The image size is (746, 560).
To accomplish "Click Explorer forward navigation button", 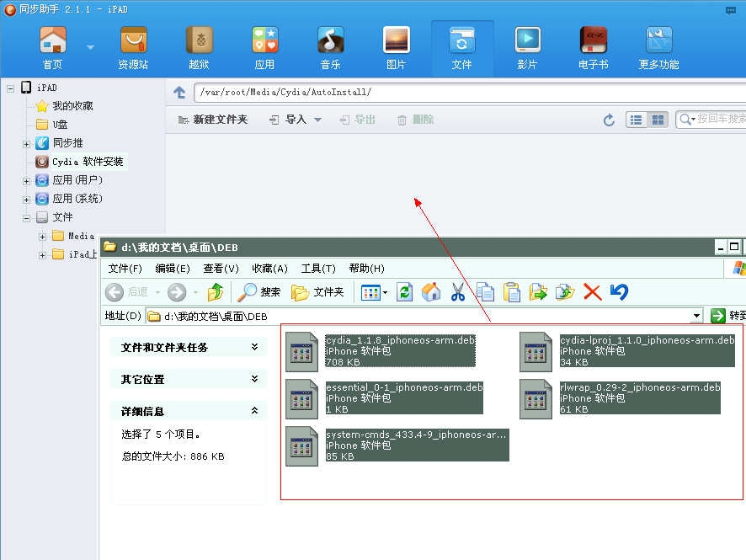I will tap(177, 292).
